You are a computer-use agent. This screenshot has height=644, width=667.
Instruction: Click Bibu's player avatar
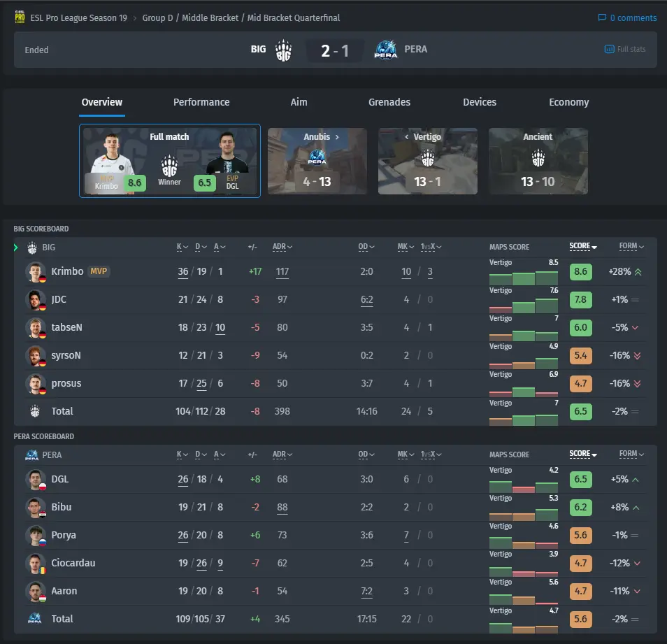tap(35, 508)
